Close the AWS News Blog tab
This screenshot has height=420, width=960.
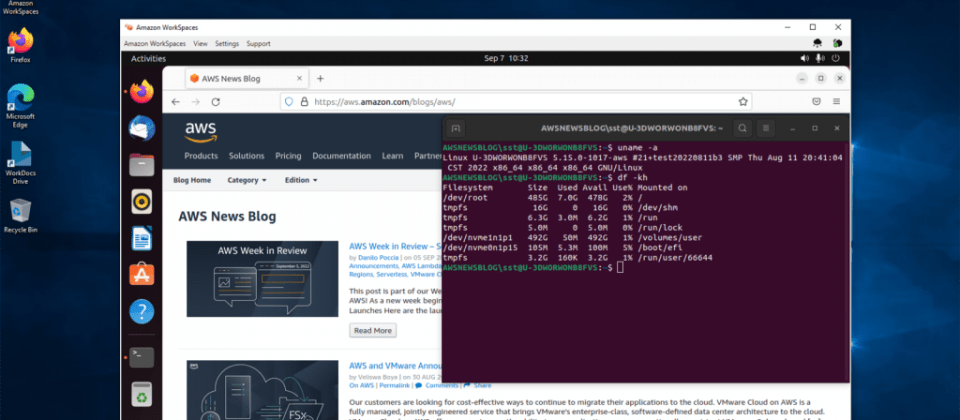pyautogui.click(x=299, y=78)
